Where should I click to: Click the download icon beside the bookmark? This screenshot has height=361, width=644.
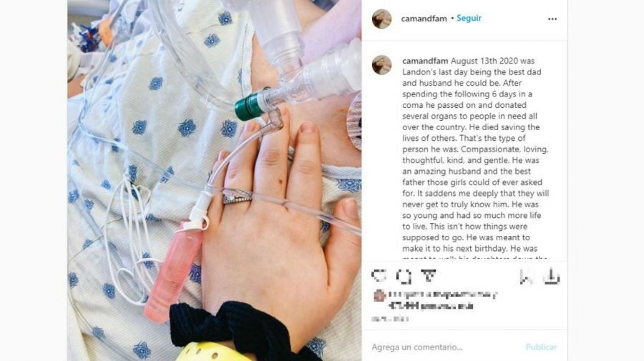point(552,277)
